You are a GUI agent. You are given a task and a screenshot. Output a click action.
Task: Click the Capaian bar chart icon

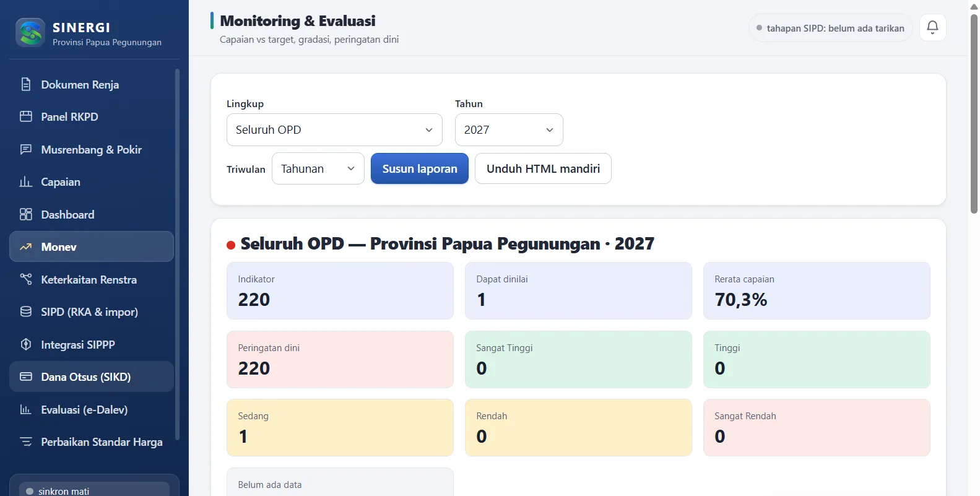point(26,181)
